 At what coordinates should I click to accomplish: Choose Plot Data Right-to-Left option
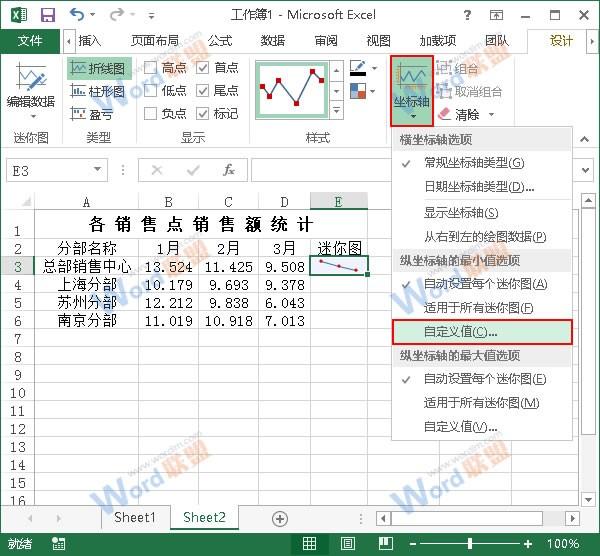click(x=482, y=236)
